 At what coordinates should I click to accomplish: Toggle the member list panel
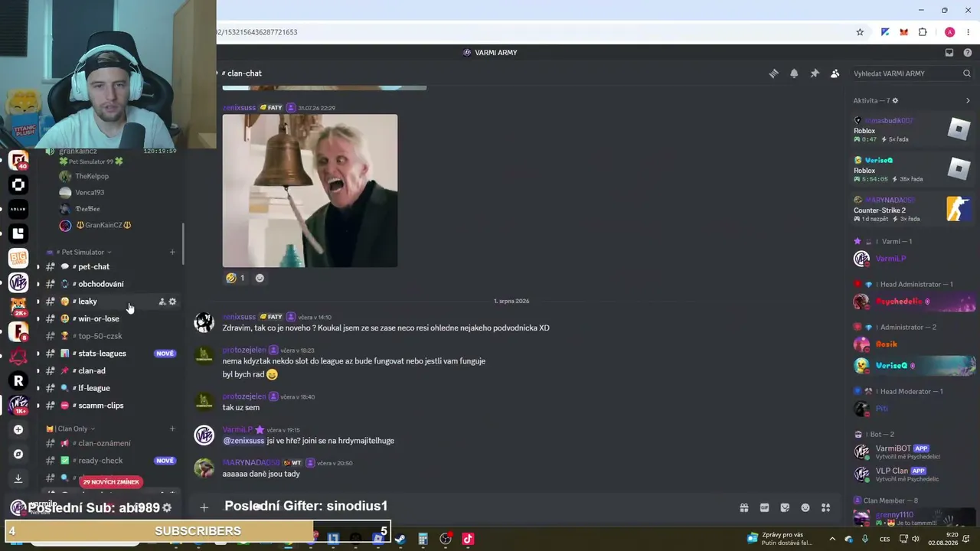tap(835, 73)
